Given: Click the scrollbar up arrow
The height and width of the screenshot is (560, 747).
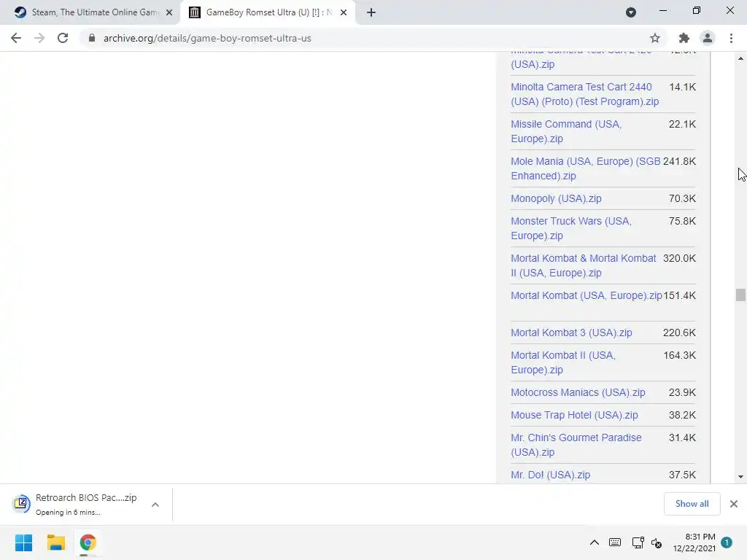Looking at the screenshot, I should [740, 58].
